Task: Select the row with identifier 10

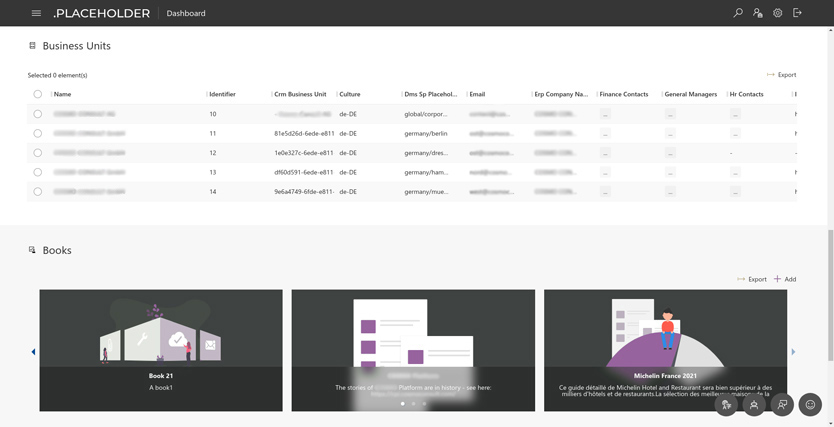Action: tap(38, 114)
